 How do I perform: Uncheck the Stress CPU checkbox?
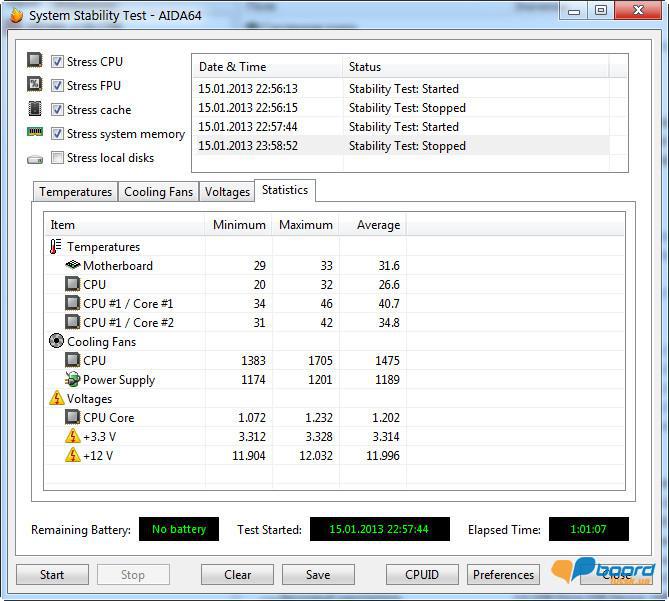pos(58,62)
